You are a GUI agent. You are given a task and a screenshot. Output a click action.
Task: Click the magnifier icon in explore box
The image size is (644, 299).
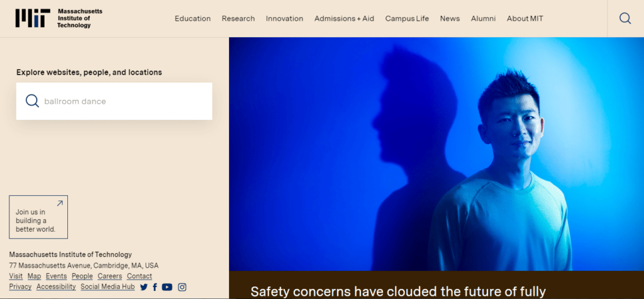(32, 101)
